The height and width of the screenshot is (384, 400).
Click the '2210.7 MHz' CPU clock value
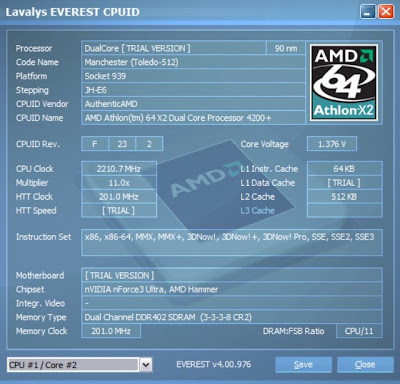click(119, 169)
